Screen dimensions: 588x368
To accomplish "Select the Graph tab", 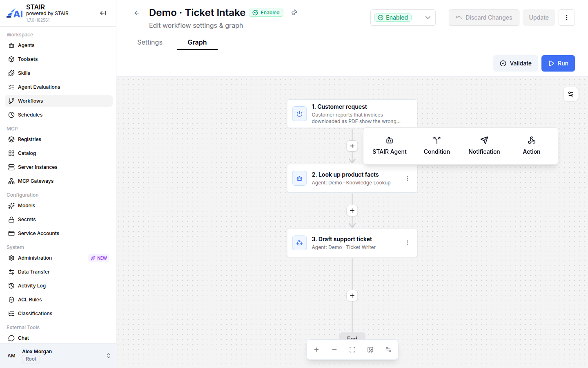I will tap(197, 42).
